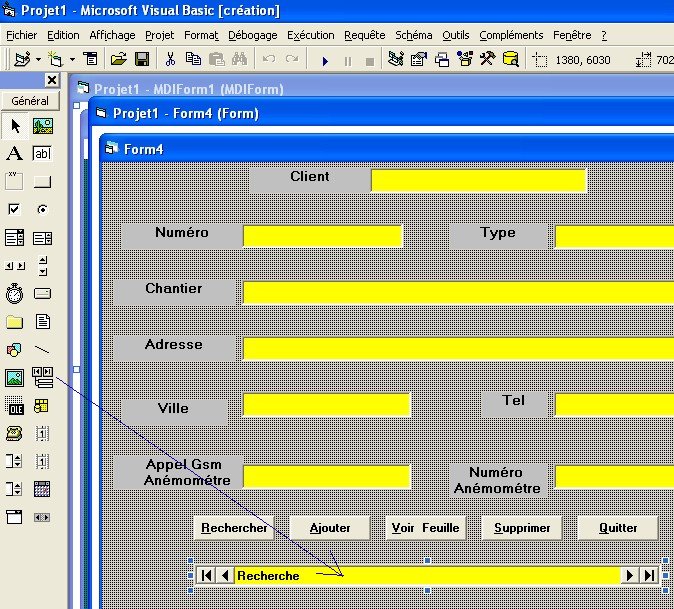Open dropdown next to Add Form icon
674x609 pixels.
[x=72, y=59]
